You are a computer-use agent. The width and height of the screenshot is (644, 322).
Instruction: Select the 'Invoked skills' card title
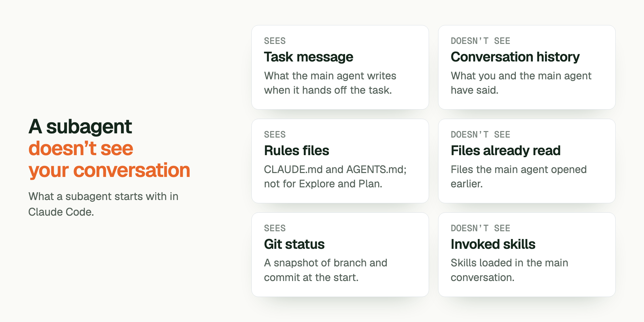point(493,244)
